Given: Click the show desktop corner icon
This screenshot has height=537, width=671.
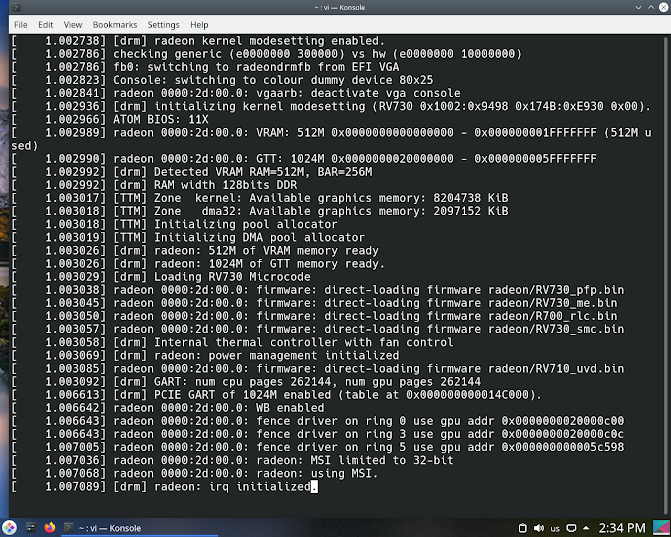Looking at the screenshot, I should pyautogui.click(x=661, y=528).
